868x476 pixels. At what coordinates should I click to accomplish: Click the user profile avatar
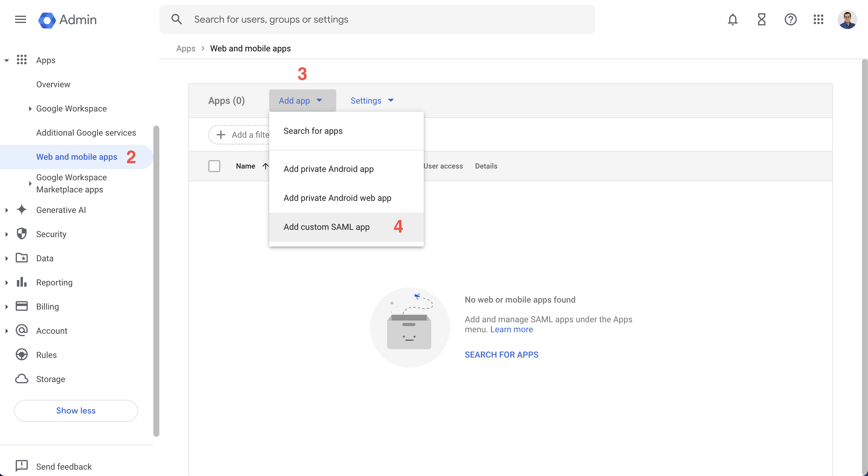[x=847, y=20]
